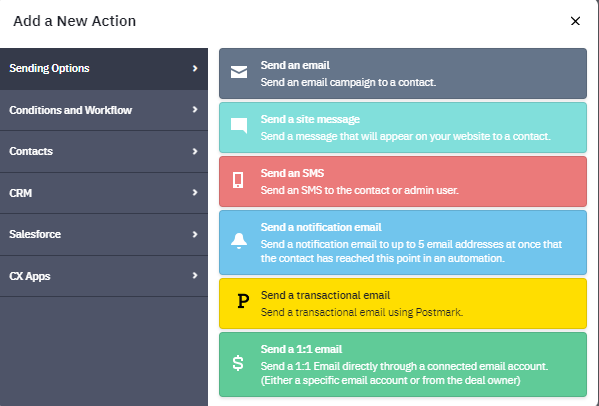Viewport: 599px width, 406px height.
Task: Click the mobile phone SMS icon
Action: pyautogui.click(x=238, y=180)
